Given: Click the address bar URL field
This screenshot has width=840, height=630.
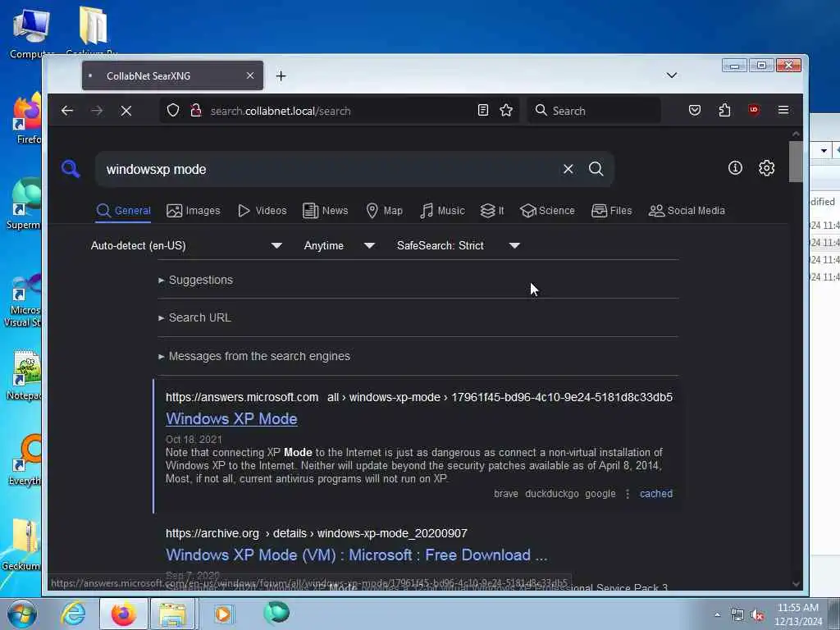Looking at the screenshot, I should (x=340, y=111).
